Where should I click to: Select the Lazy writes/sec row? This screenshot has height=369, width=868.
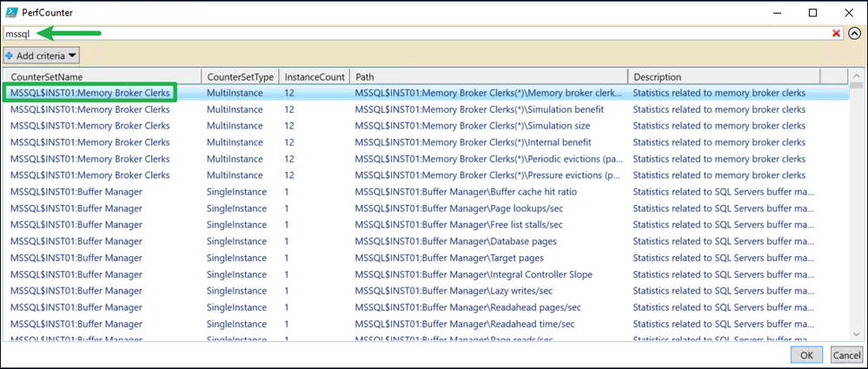point(427,291)
